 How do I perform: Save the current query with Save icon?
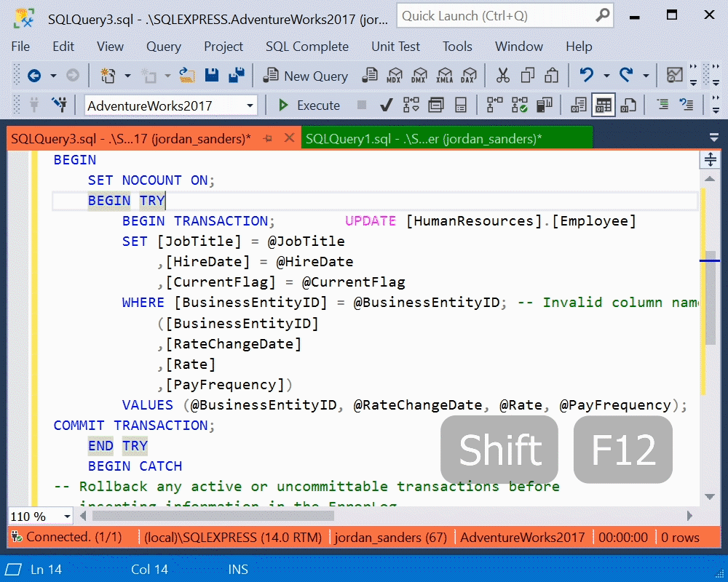(212, 75)
